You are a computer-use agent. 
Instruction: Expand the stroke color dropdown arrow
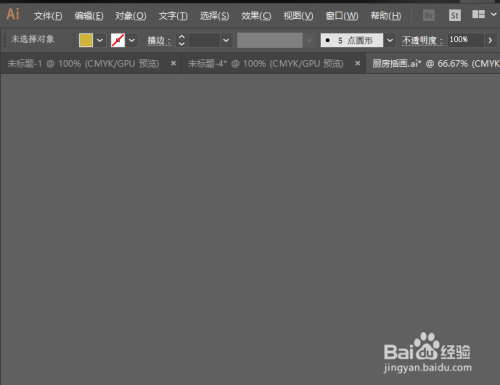point(132,41)
